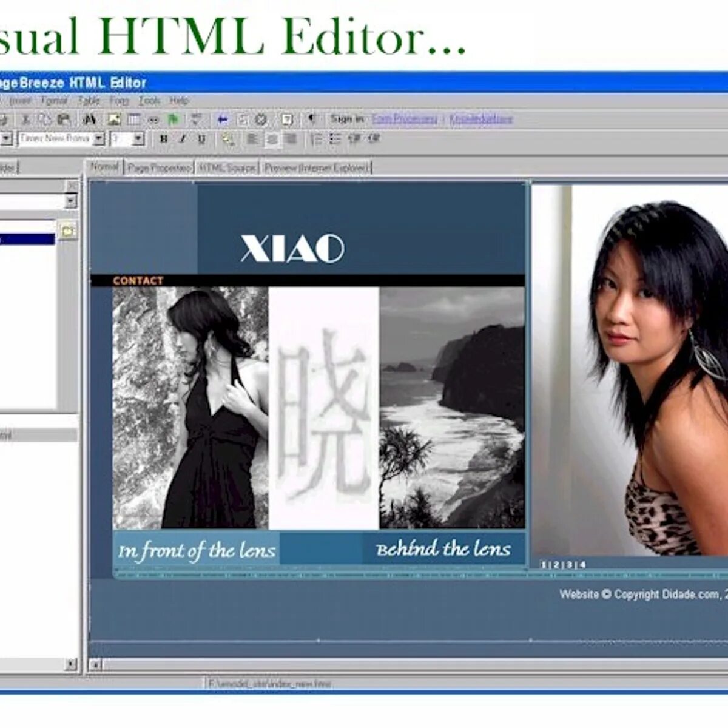Increase the indent level
This screenshot has height=728, width=728.
374,139
